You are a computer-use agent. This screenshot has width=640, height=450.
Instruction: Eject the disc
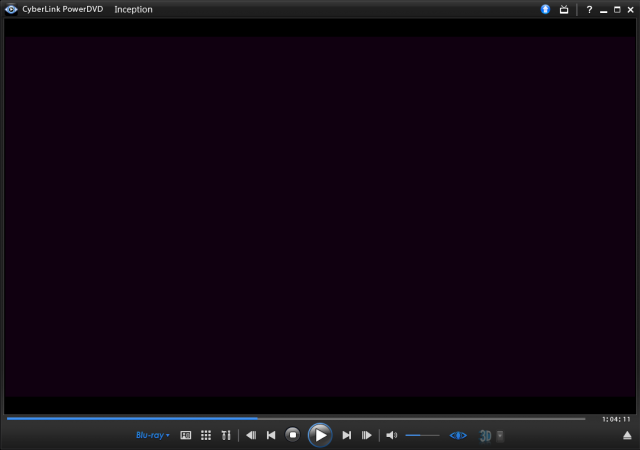[627, 436]
